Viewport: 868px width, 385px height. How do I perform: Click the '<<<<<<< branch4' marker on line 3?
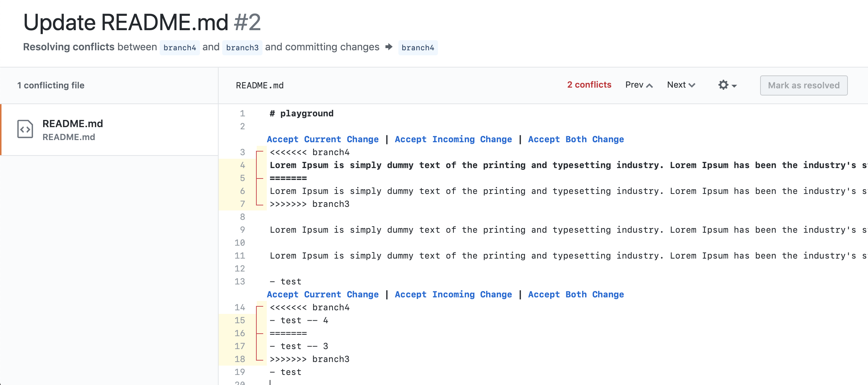point(310,152)
